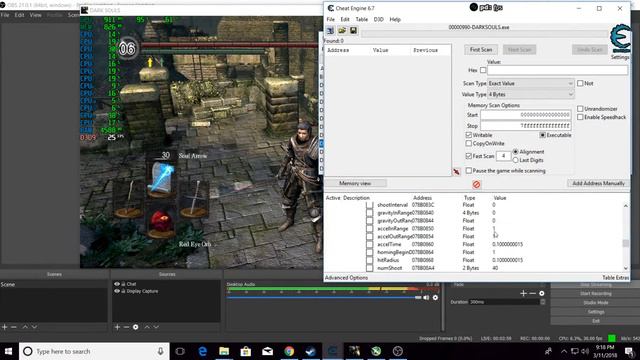Viewport: 640px width, 360px height.
Task: Show hidden system tray icons chevron
Action: (x=564, y=351)
